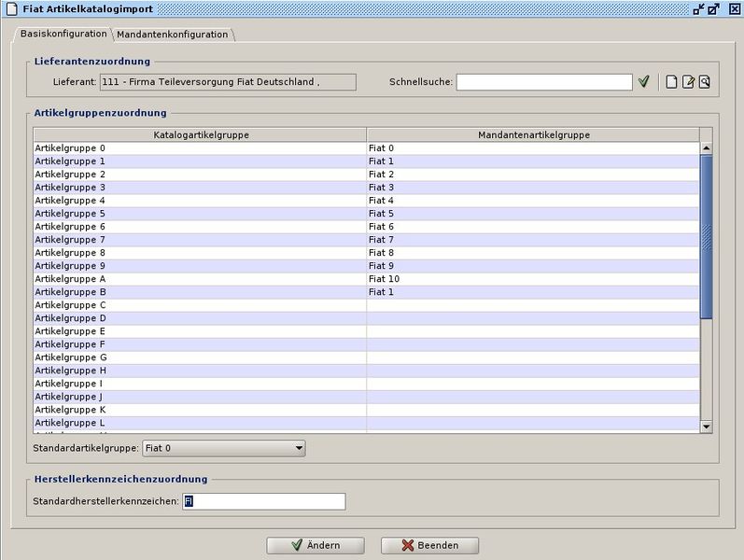Click the Beenden button
Viewport: 744px width, 560px height.
tap(429, 545)
